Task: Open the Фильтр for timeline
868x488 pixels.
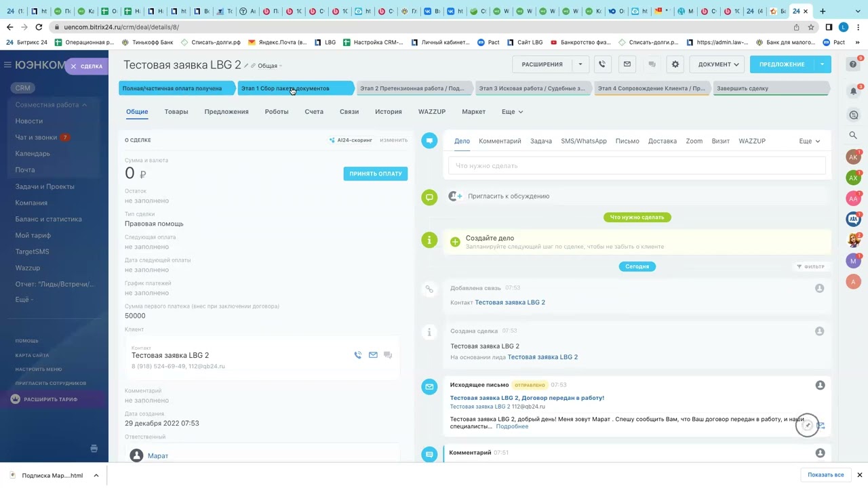Action: point(810,267)
